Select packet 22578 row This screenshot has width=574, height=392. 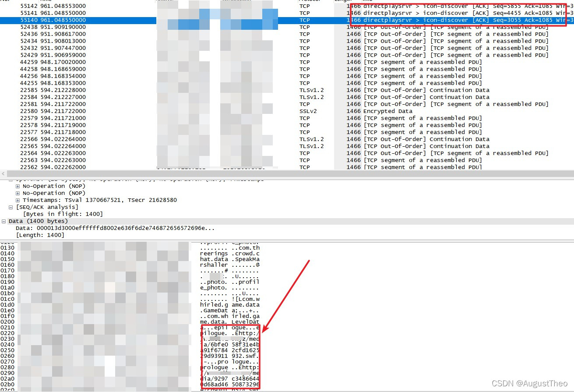coord(287,125)
